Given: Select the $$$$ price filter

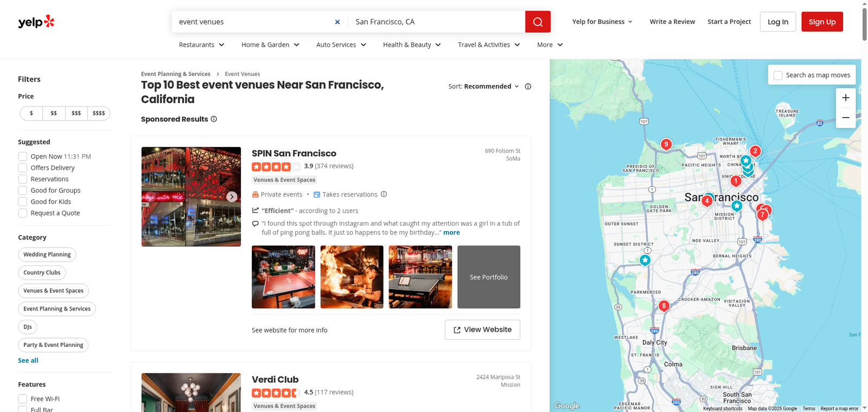Looking at the screenshot, I should coord(99,113).
